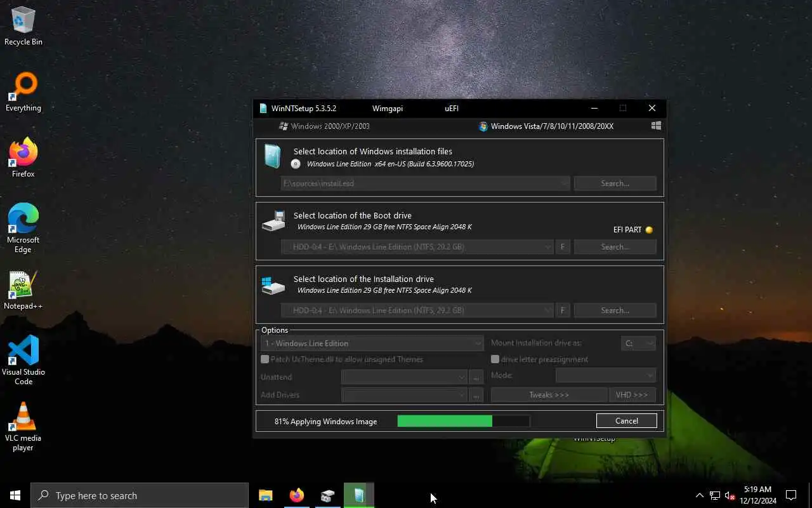The image size is (812, 508).
Task: Click the installation files box icon
Action: tap(273, 157)
